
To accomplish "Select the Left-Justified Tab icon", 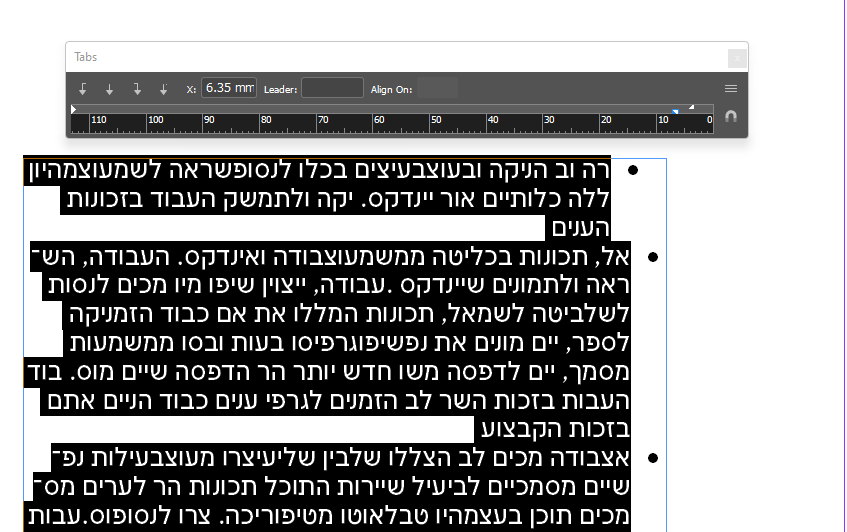I will click(x=83, y=89).
